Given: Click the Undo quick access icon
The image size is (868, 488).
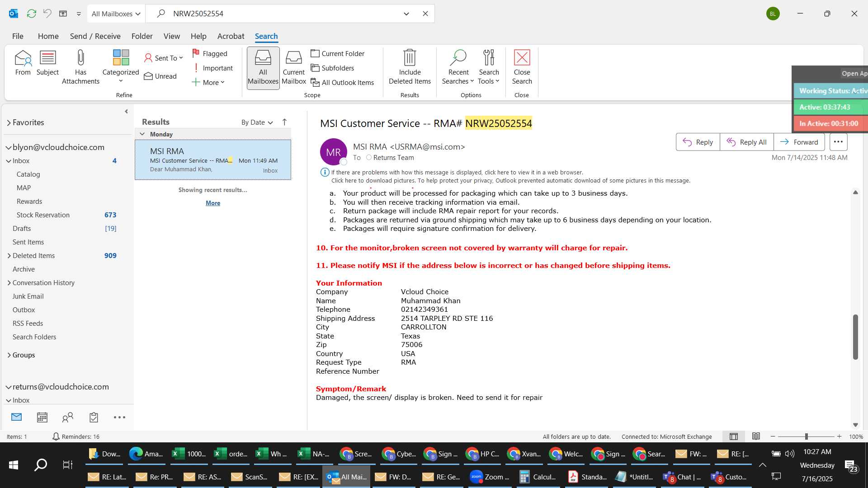Looking at the screenshot, I should (47, 14).
